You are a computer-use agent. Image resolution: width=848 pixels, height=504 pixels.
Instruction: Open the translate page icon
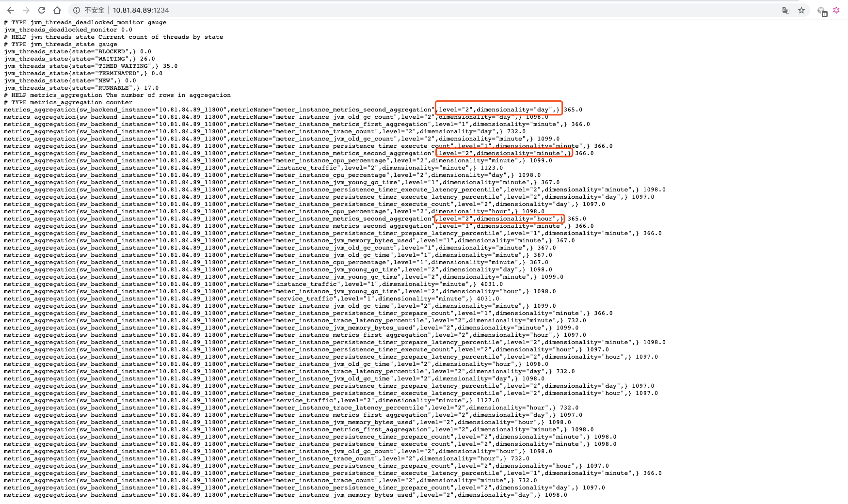click(x=786, y=10)
